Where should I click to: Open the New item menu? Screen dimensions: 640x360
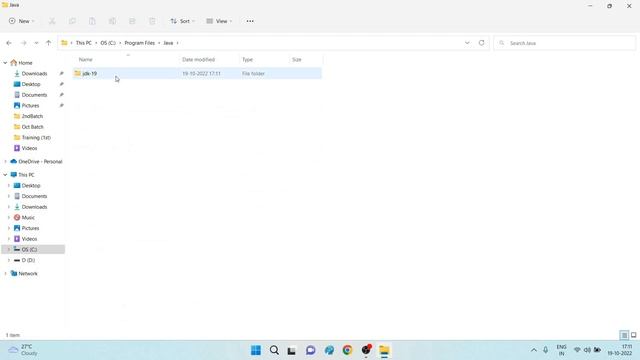[x=21, y=21]
